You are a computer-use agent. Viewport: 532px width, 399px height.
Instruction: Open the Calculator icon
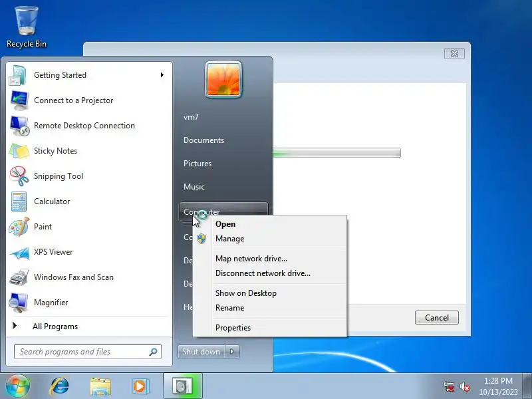click(x=19, y=201)
